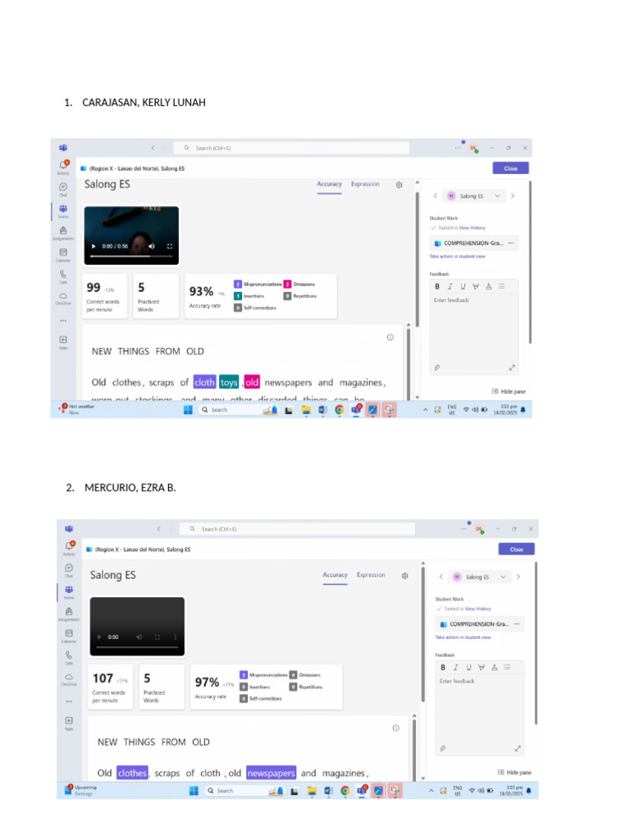Viewport: 630px width, 840px height.
Task: Open the ellipsis menu beside COMPREHENSION-Gra in CARAJASAN's window
Action: [511, 243]
